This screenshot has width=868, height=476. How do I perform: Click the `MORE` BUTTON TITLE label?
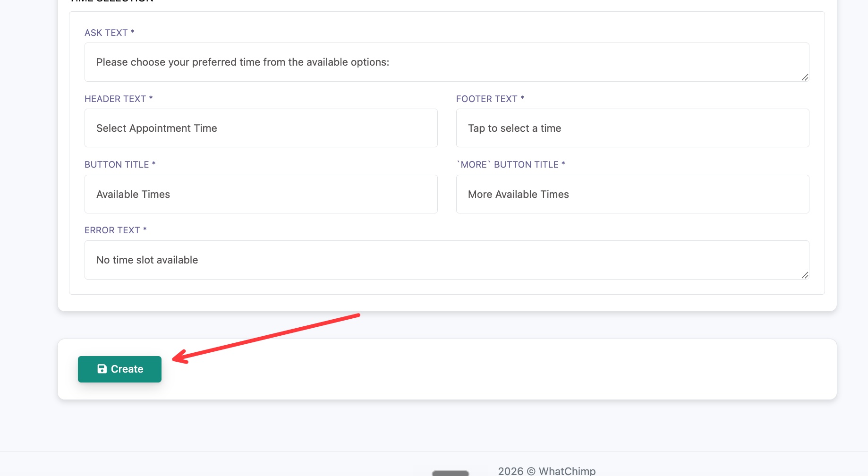511,164
